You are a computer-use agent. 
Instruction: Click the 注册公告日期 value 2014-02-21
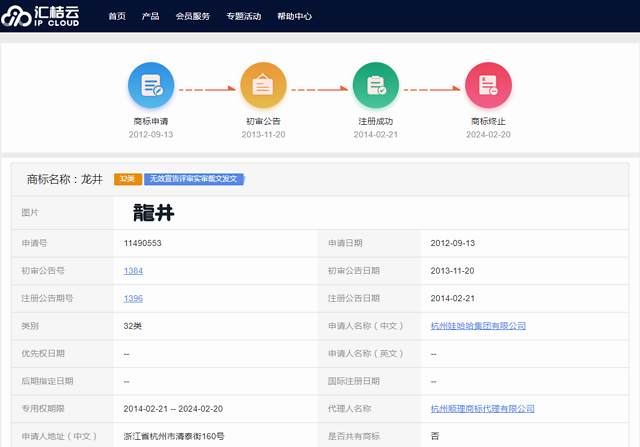(x=453, y=298)
